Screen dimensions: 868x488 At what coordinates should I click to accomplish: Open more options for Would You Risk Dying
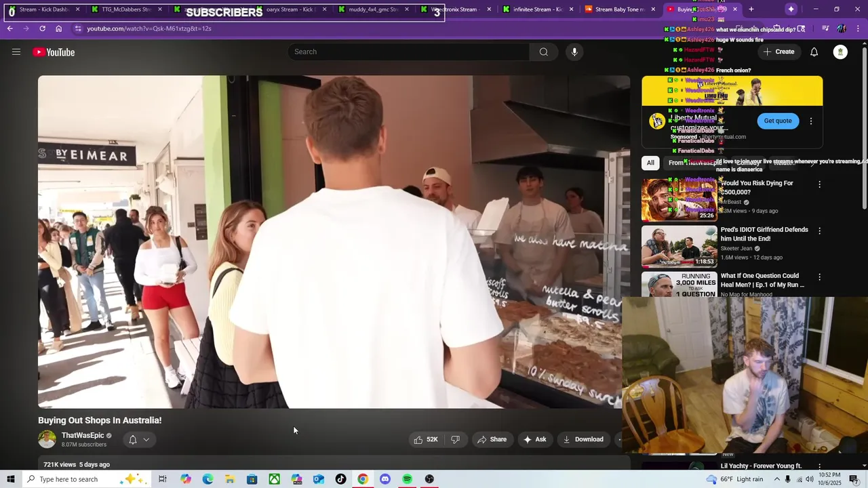(x=819, y=184)
